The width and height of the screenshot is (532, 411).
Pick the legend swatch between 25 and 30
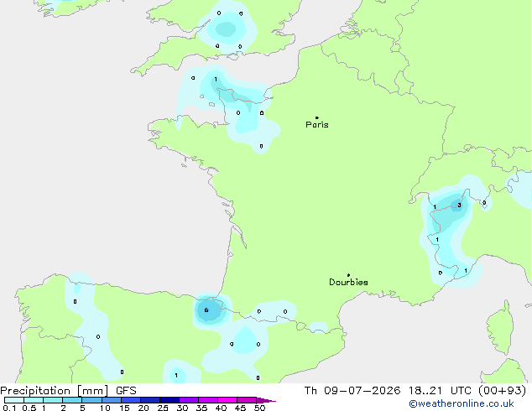pyautogui.click(x=170, y=400)
